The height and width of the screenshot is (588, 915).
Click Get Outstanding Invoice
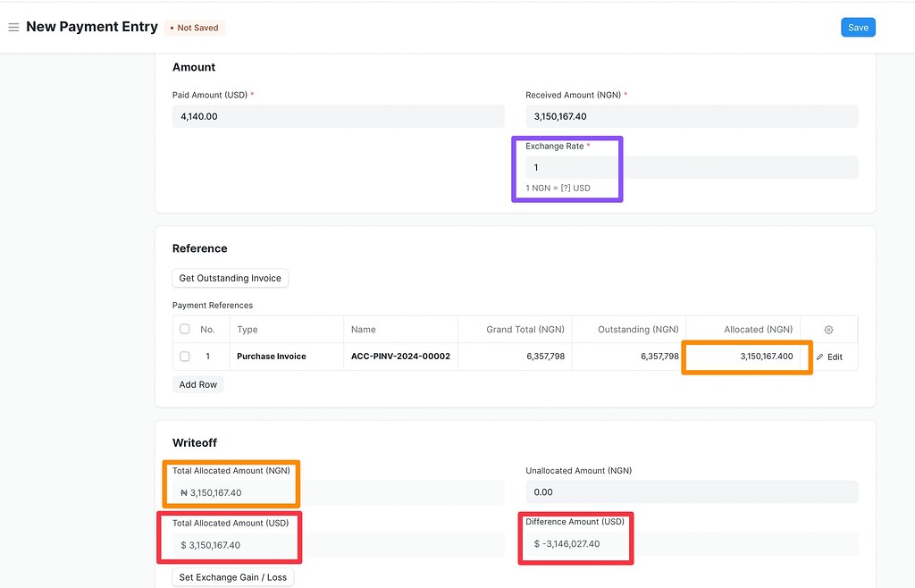tap(230, 278)
